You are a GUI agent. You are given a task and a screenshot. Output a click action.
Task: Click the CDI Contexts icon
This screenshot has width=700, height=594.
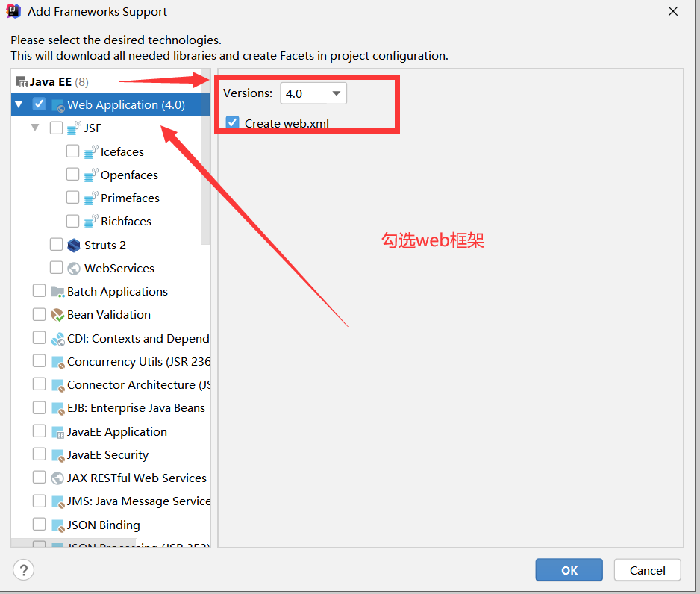tap(57, 340)
